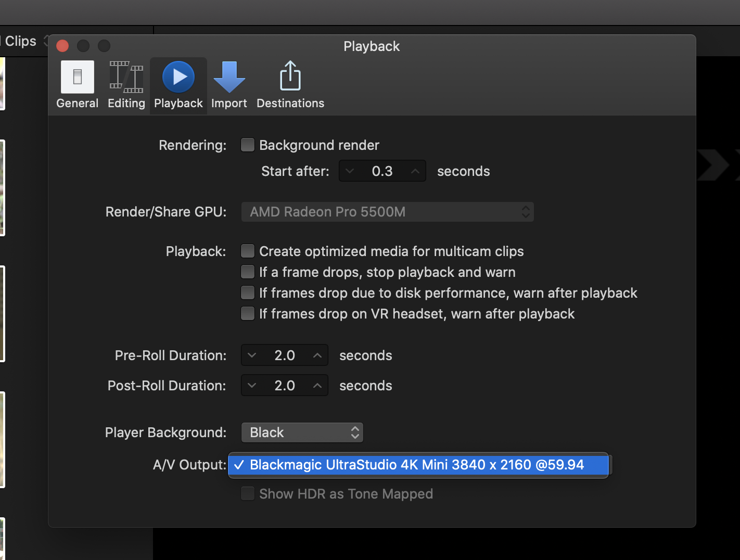Open the Editing preferences pane
The height and width of the screenshot is (560, 740).
(126, 85)
